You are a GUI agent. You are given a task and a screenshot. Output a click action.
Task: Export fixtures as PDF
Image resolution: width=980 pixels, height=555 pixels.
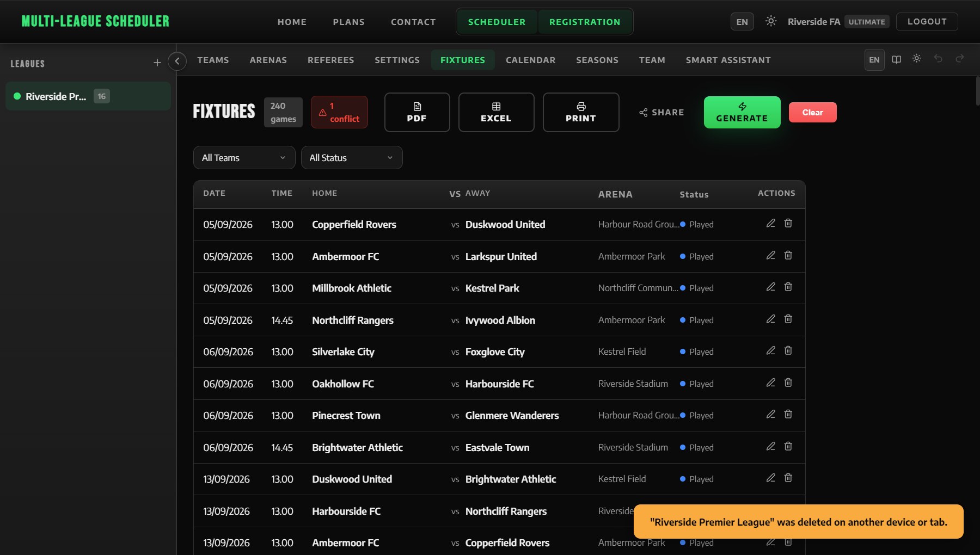tap(417, 112)
